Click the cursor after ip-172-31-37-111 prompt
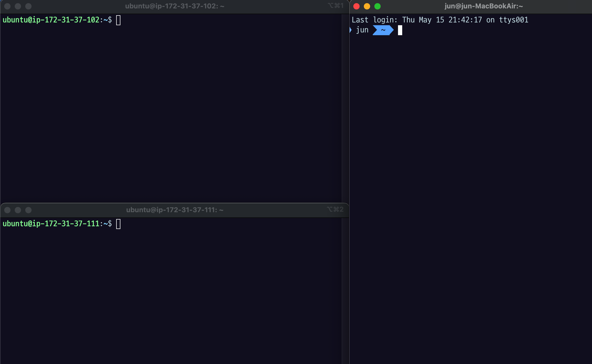The width and height of the screenshot is (592, 364). [x=118, y=224]
